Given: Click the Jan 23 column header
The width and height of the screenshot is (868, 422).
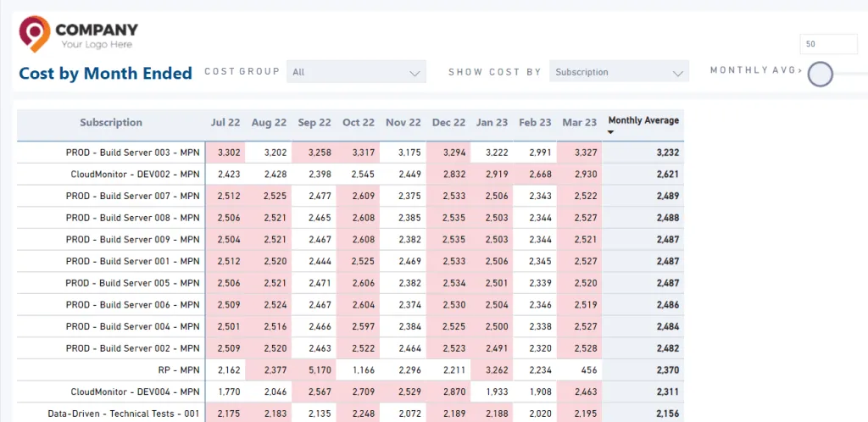Looking at the screenshot, I should click(x=492, y=123).
